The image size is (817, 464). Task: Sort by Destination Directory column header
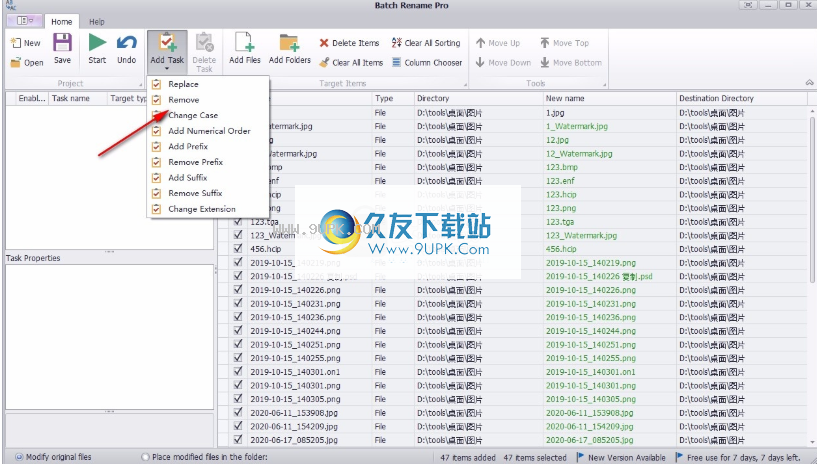741,98
